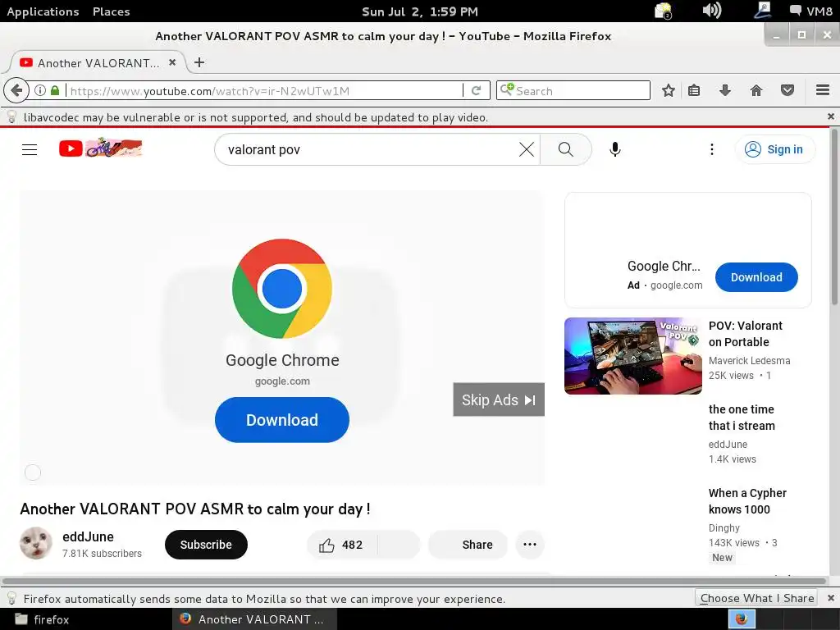Click the horizontal page scrollbar
Screen dimensions: 840x630
pyautogui.click(x=413, y=581)
